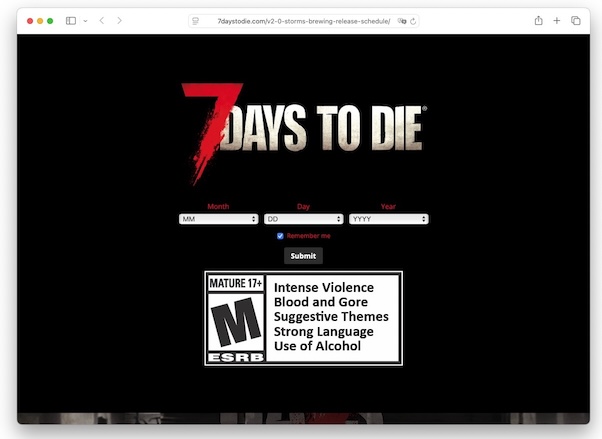Go forward to the next page
The height and width of the screenshot is (439, 602).
click(x=120, y=20)
